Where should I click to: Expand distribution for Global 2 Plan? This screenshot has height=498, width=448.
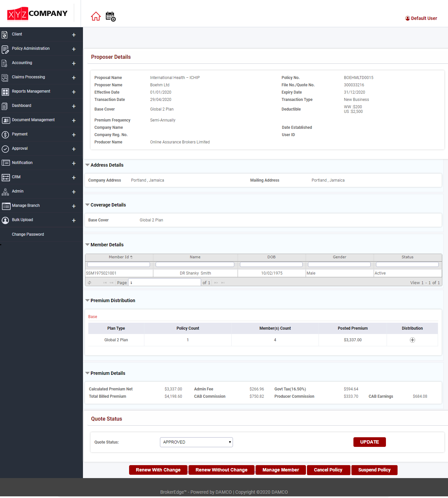coord(412,340)
